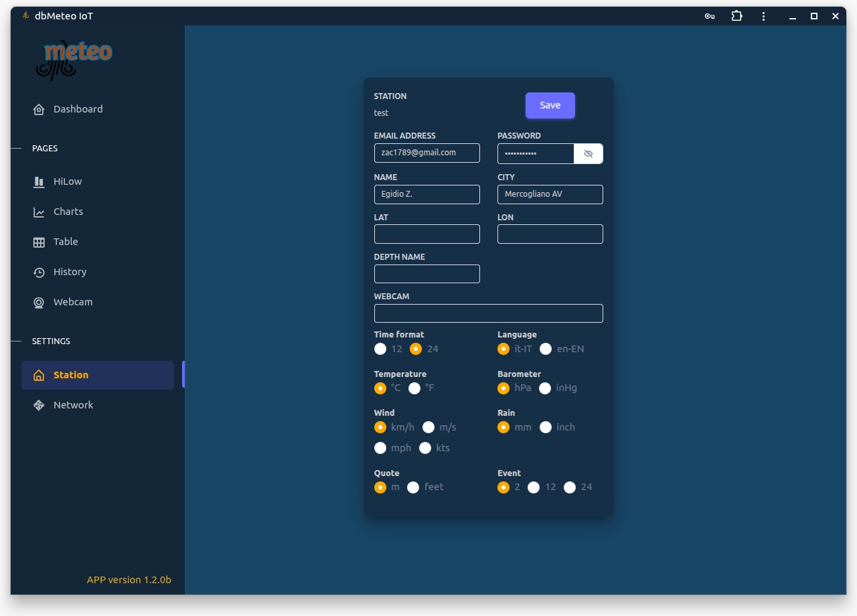This screenshot has width=857, height=616.
Task: Click into the Webcam URL field
Action: pyautogui.click(x=488, y=313)
